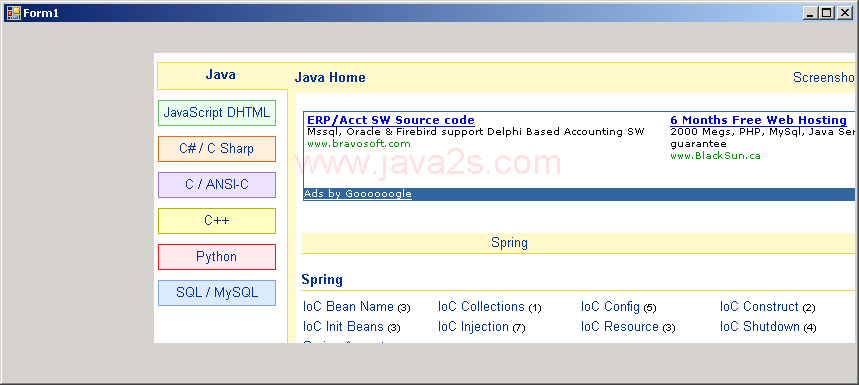The image size is (859, 385).
Task: Visit the Python section
Action: (217, 257)
